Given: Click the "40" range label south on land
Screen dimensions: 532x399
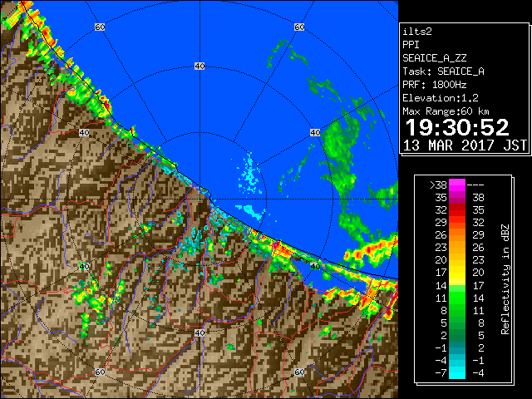Looking at the screenshot, I should [199, 332].
